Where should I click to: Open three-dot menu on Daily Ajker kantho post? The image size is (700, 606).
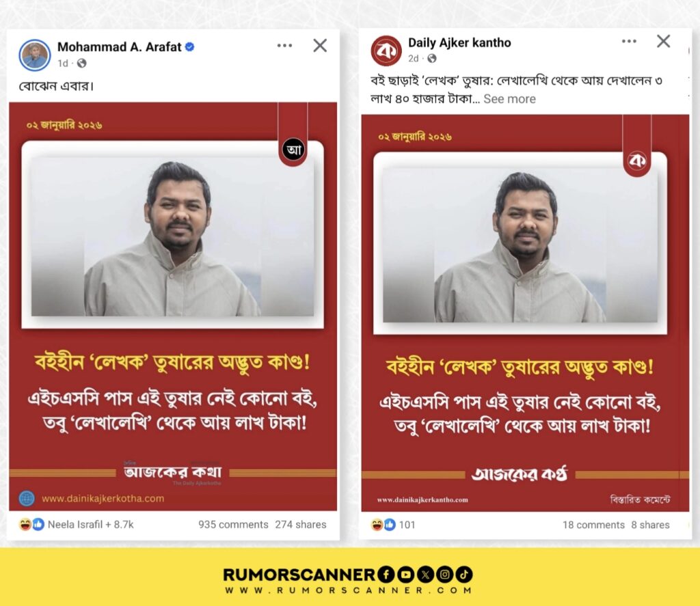tap(629, 41)
